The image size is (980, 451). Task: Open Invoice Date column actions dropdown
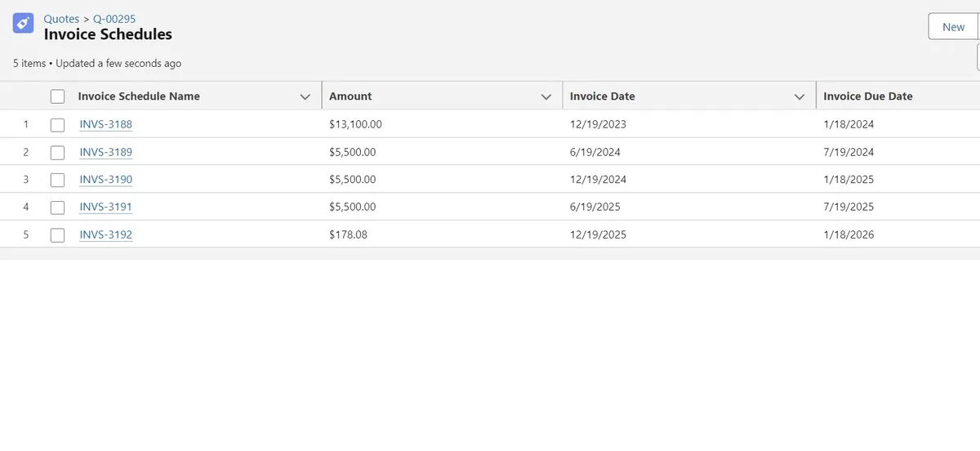pos(800,96)
